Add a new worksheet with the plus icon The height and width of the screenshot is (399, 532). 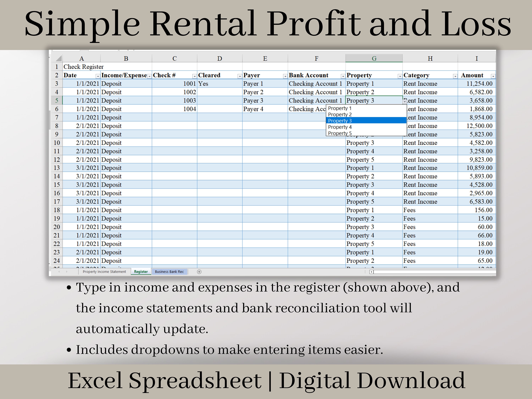199,272
